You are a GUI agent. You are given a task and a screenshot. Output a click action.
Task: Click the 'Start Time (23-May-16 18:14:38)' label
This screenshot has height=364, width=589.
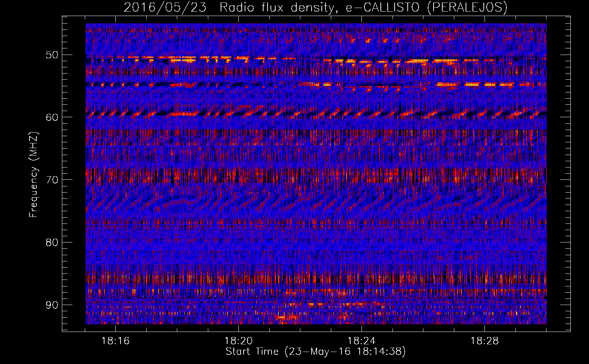point(316,352)
